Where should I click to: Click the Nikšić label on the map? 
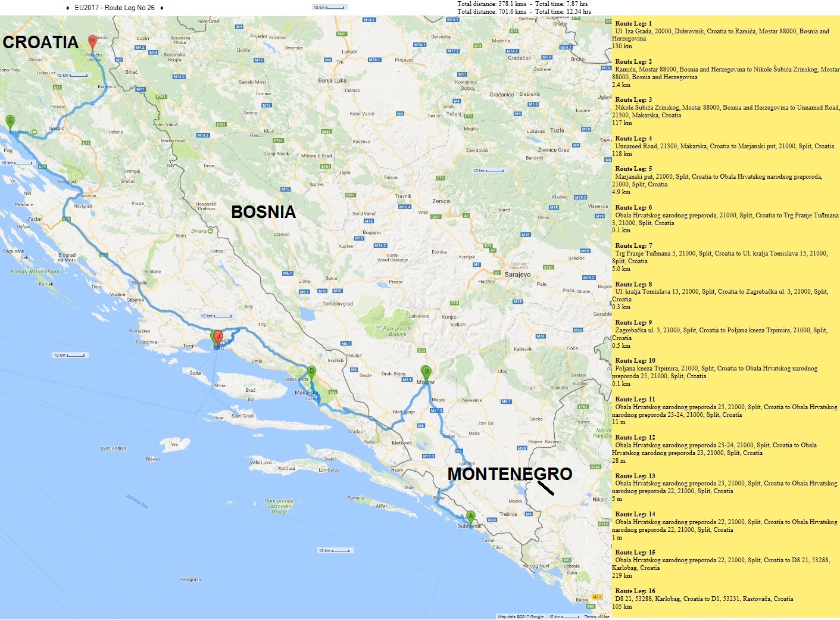click(600, 499)
